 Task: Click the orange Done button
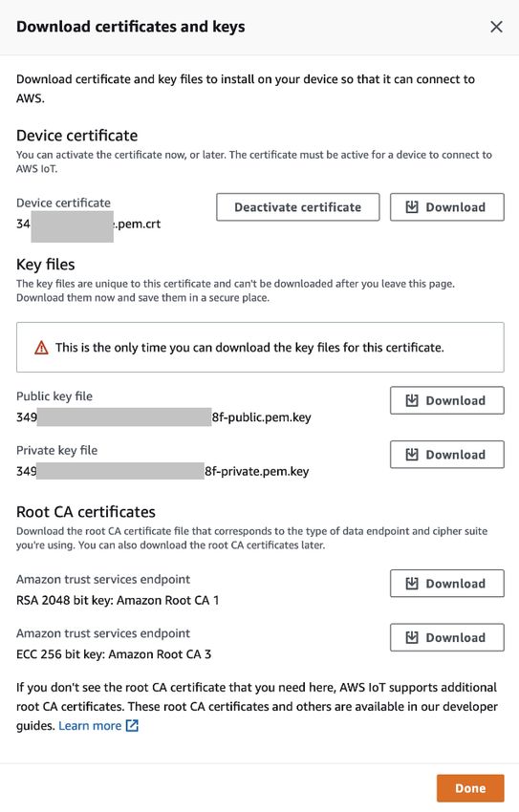[470, 788]
